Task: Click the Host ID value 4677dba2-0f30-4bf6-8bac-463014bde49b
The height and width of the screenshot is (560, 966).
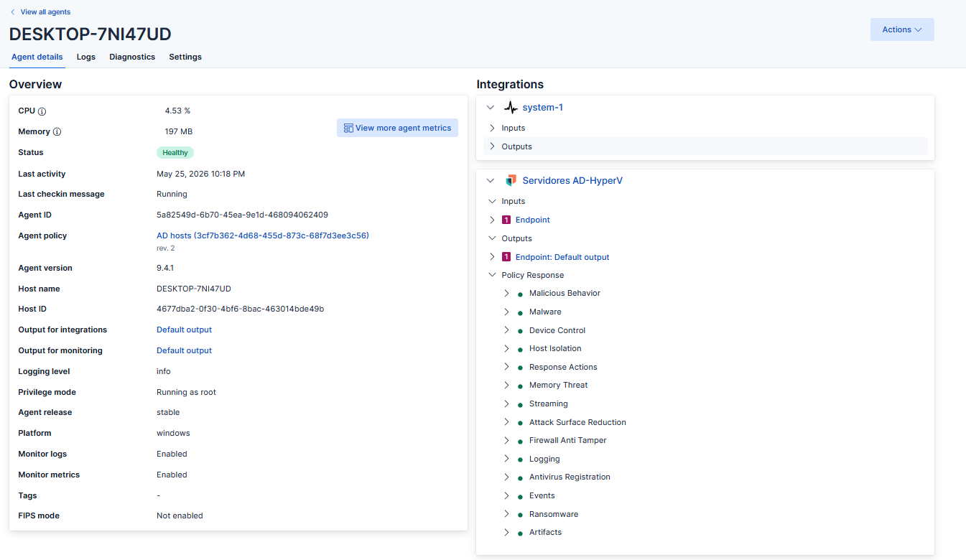Action: point(241,309)
